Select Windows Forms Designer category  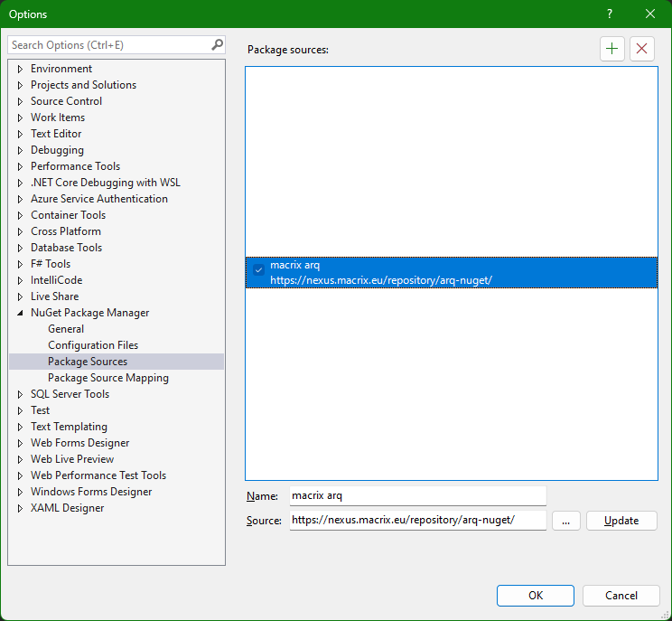91,492
